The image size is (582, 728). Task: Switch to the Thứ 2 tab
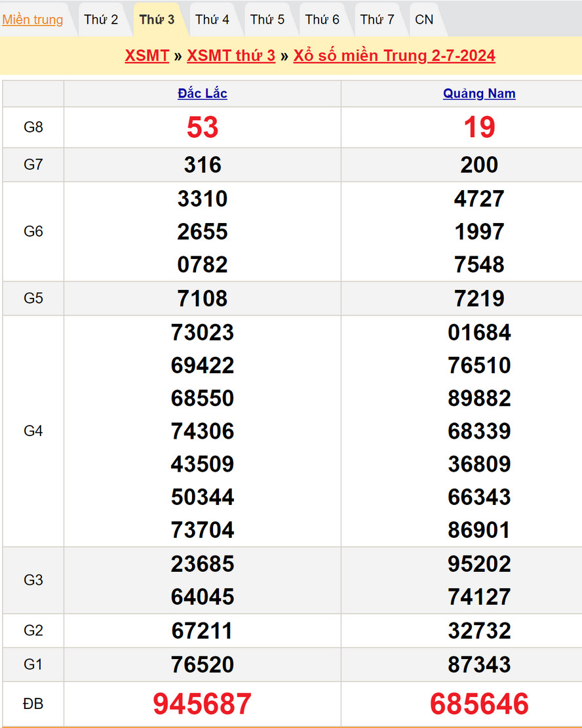[x=101, y=20]
